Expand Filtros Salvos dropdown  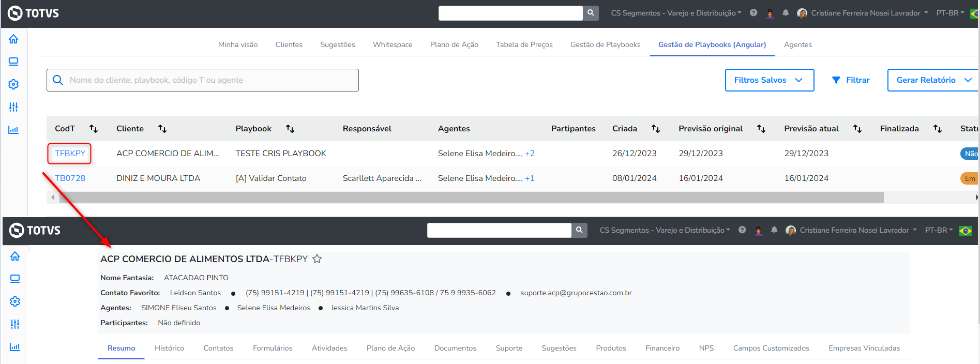770,80
